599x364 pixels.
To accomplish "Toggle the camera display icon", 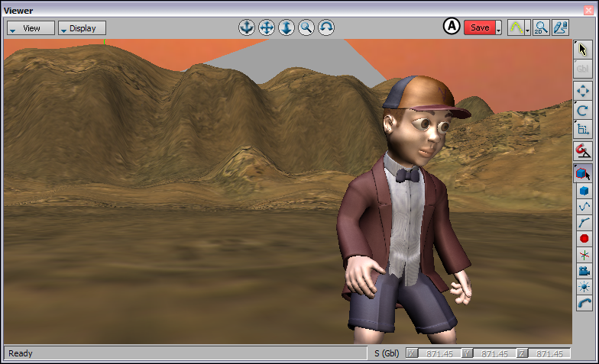I will pyautogui.click(x=584, y=270).
